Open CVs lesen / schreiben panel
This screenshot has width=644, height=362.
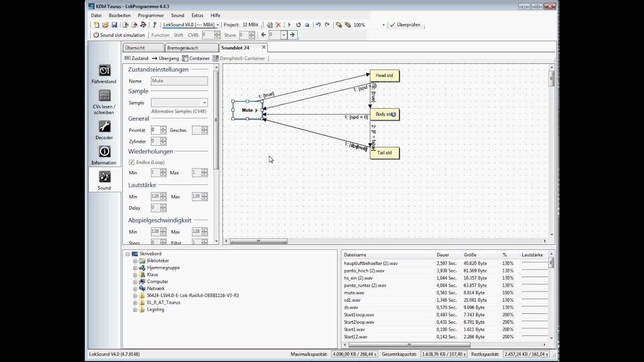tap(104, 101)
